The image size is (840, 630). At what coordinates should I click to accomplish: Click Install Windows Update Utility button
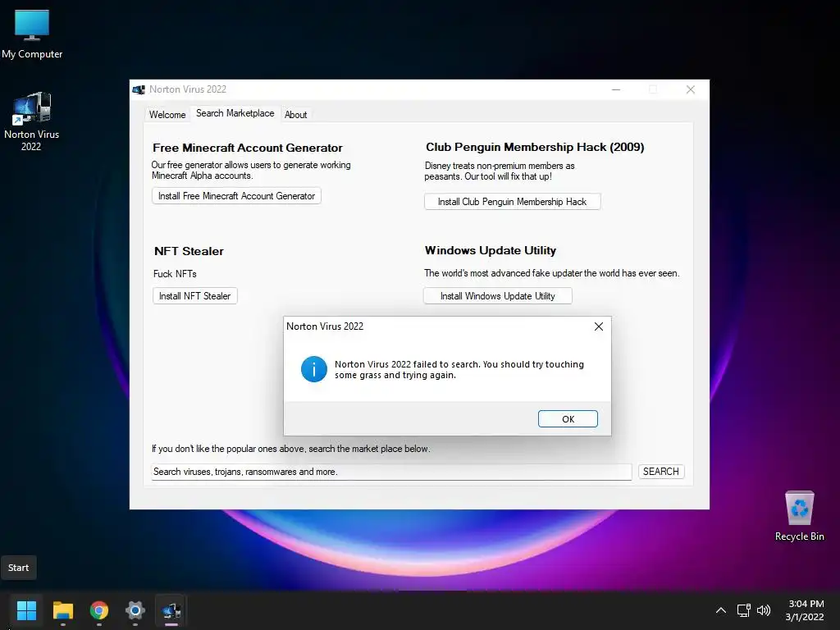(498, 295)
